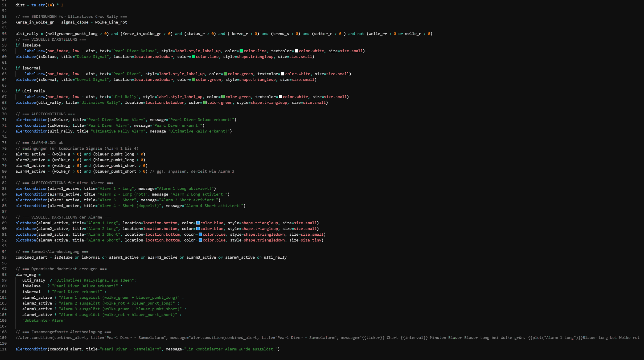Click 'ta.atr' function call on line 51
This screenshot has height=360, width=644.
pos(38,5)
